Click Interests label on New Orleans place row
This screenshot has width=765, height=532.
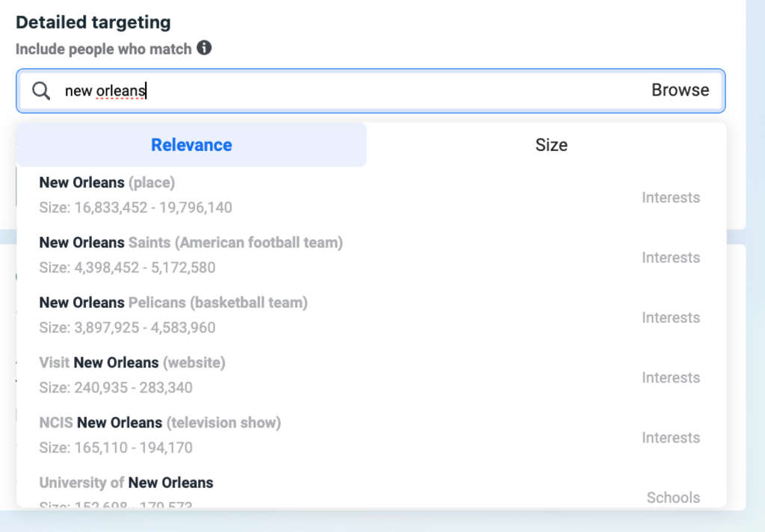click(x=670, y=198)
